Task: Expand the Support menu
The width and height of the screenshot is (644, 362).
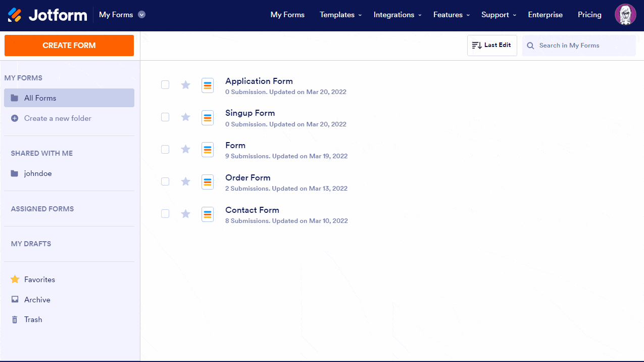Action: [499, 15]
